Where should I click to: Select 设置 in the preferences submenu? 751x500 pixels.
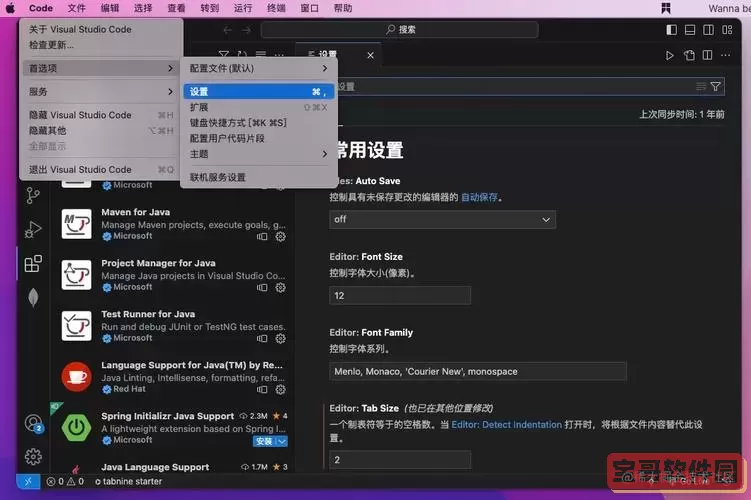pos(259,91)
